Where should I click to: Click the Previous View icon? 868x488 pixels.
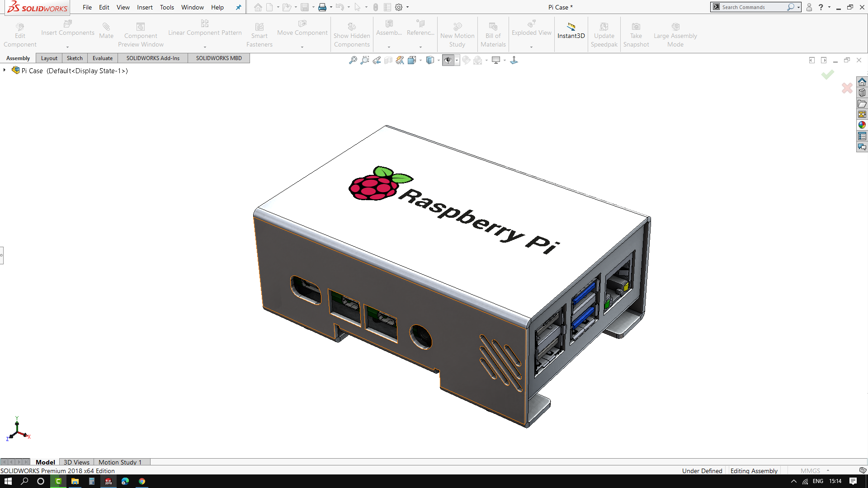[377, 60]
